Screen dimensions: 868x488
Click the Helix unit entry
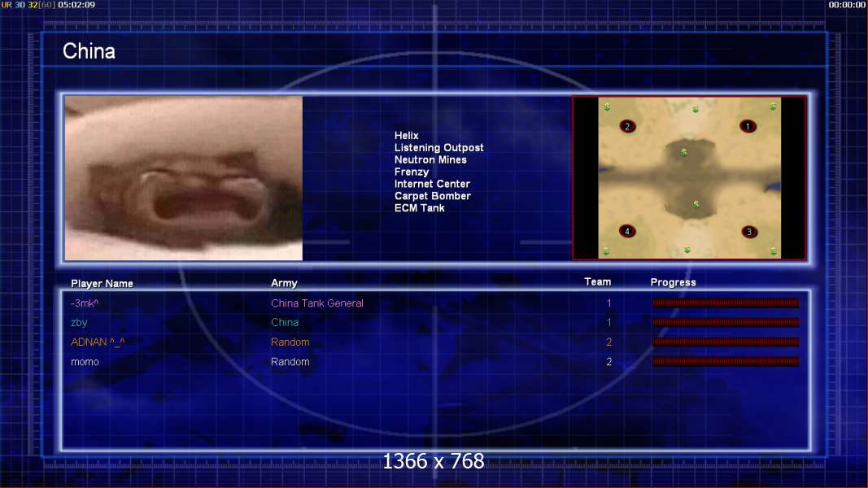point(406,136)
